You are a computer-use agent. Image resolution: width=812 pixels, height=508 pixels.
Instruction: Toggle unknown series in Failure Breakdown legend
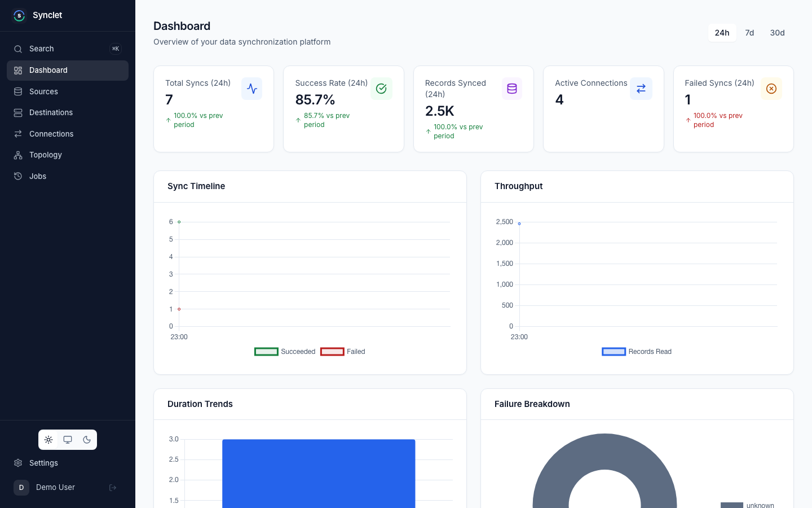coord(747,505)
